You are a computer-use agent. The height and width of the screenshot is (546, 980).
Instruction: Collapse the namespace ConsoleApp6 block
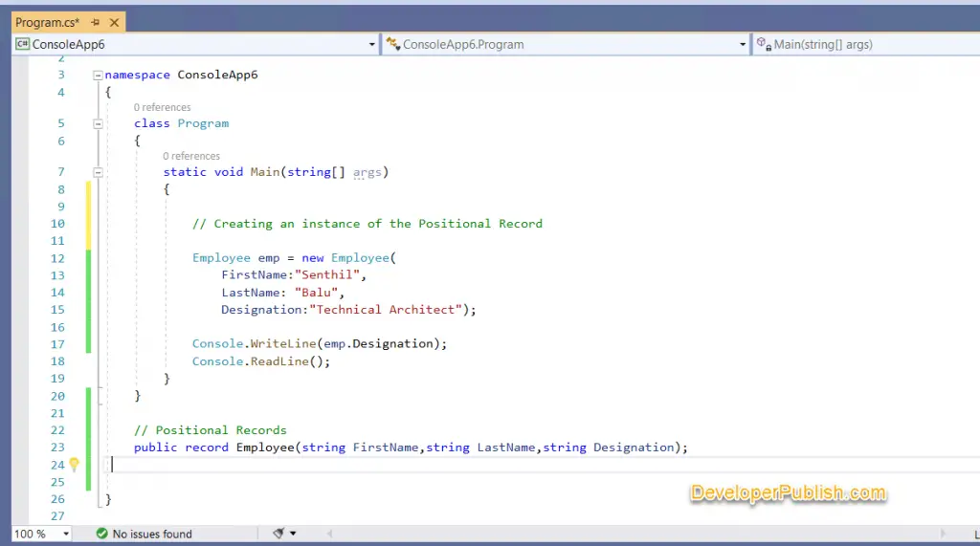[x=97, y=75]
